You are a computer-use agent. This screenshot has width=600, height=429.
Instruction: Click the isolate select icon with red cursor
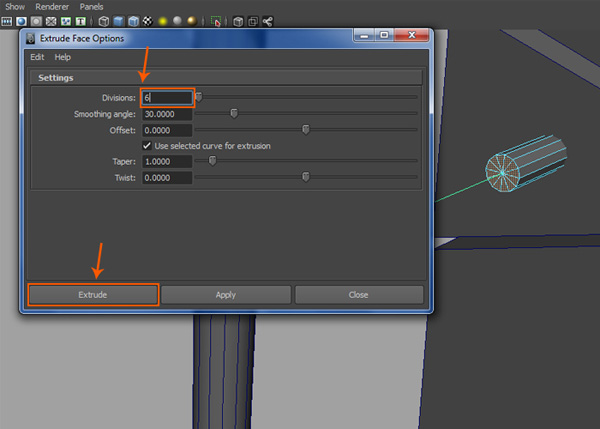point(215,20)
